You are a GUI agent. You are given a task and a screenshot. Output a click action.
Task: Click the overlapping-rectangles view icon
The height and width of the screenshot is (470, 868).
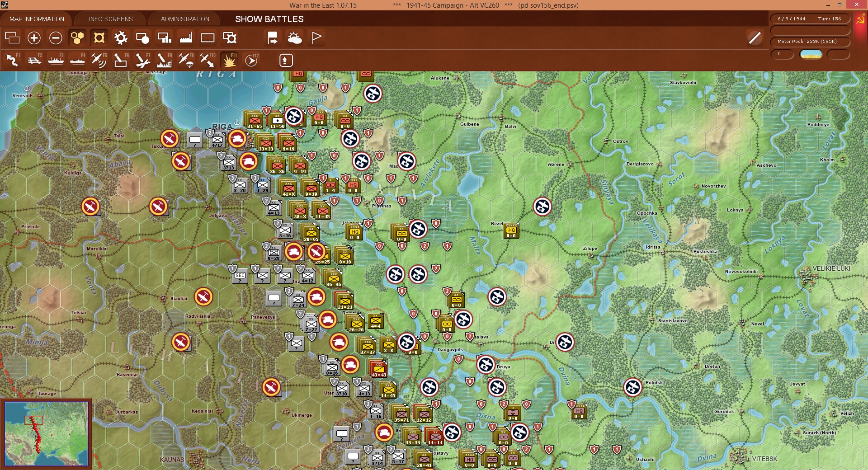pyautogui.click(x=12, y=38)
